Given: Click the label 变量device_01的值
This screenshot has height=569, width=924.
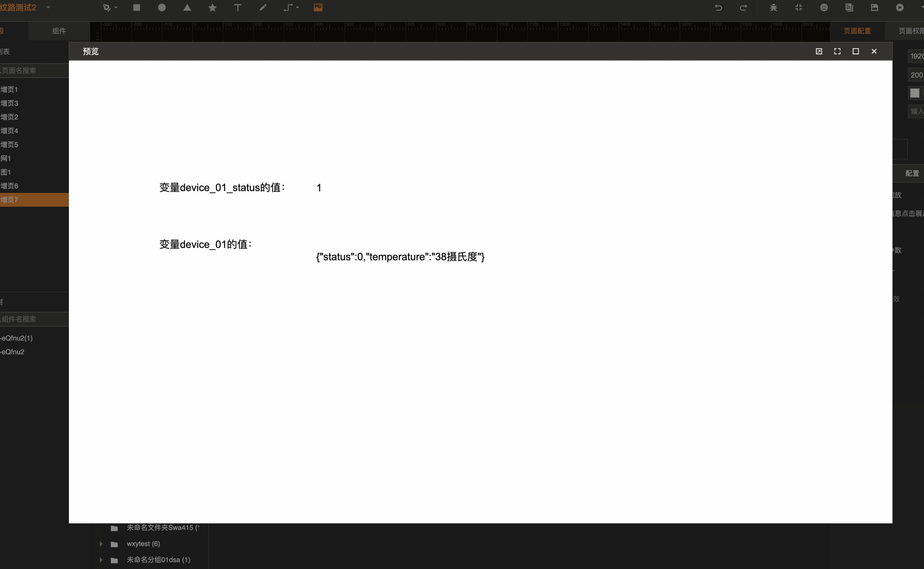Looking at the screenshot, I should 206,244.
